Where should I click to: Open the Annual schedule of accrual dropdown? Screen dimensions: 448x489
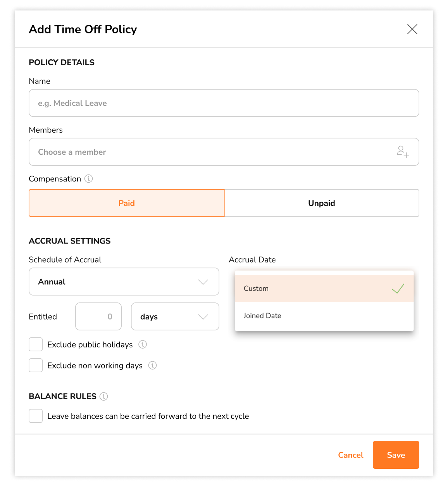(x=124, y=282)
